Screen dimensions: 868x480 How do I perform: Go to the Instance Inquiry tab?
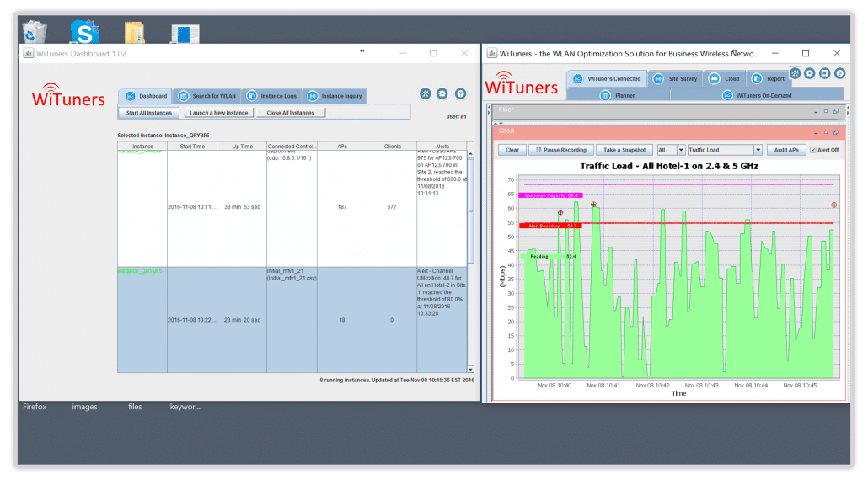[x=335, y=96]
